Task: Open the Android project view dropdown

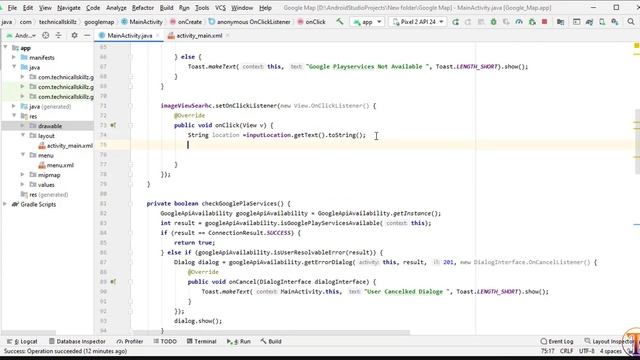Action: [x=21, y=36]
